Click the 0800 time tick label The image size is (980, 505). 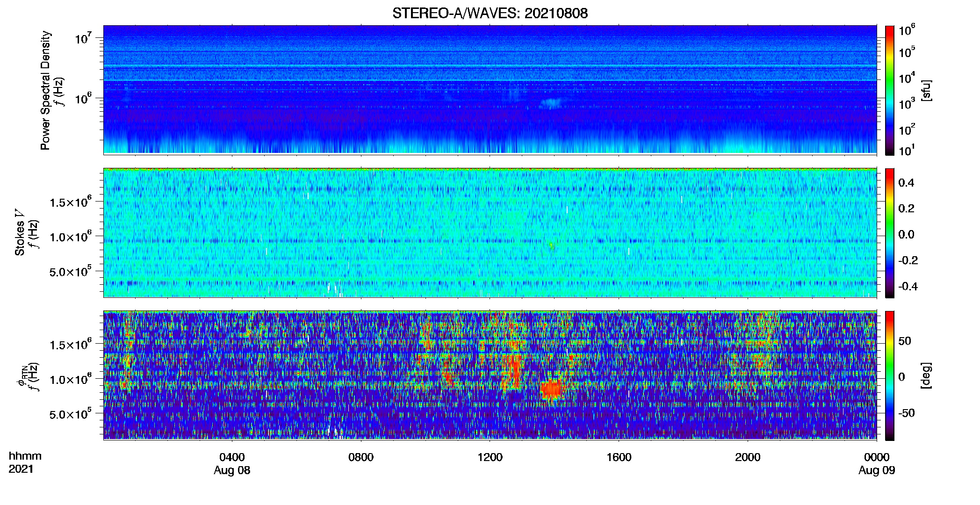coord(361,457)
